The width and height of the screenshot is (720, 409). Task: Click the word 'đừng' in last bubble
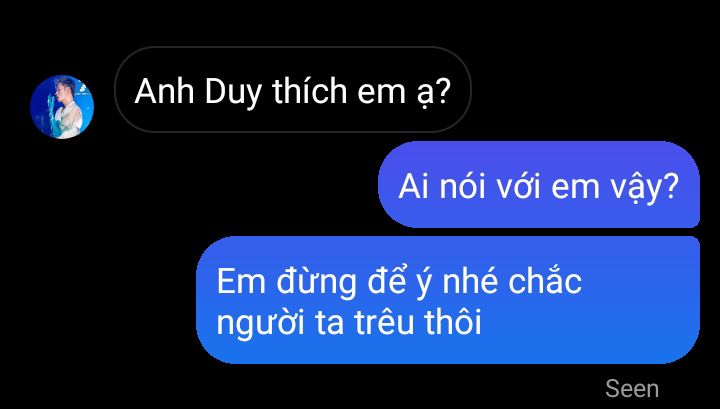(x=316, y=283)
